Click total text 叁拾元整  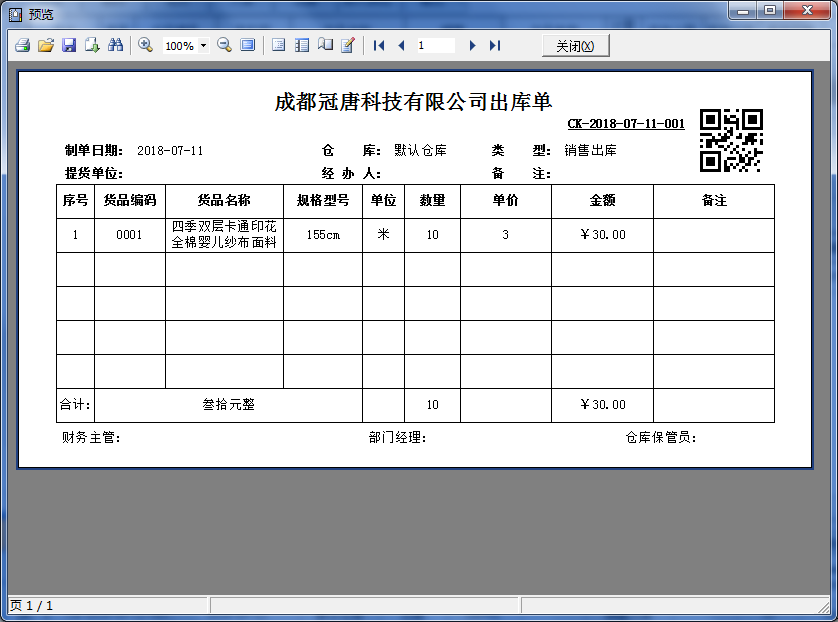228,405
